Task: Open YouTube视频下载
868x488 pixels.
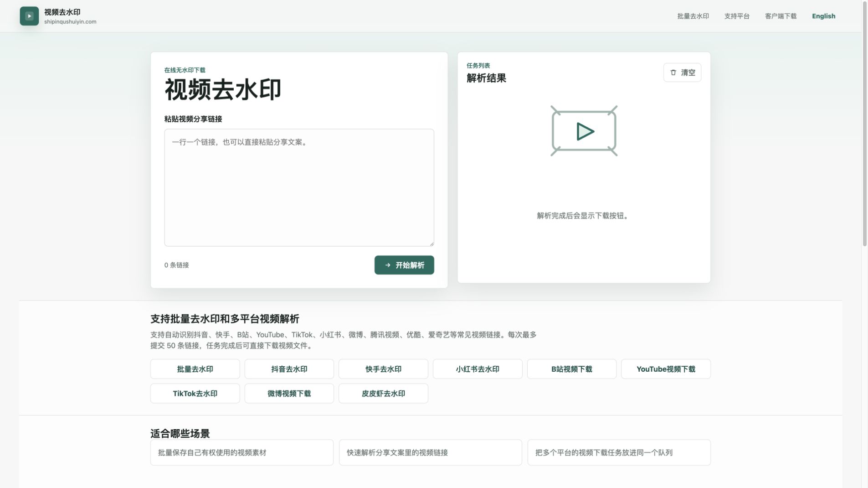Action: pyautogui.click(x=666, y=369)
